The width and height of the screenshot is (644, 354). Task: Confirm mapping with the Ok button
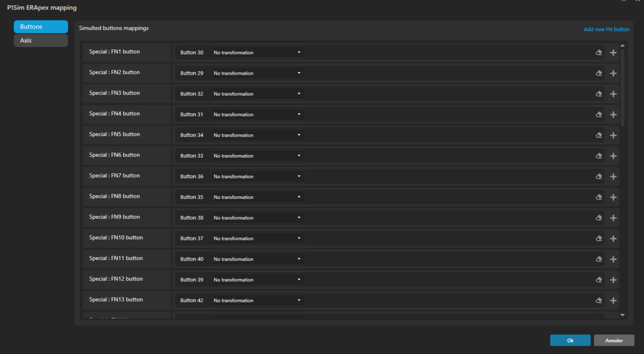tap(570, 341)
